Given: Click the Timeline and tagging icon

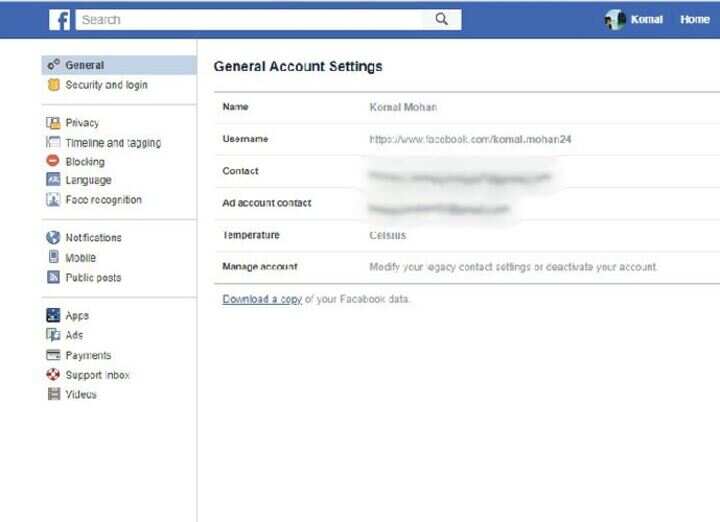Looking at the screenshot, I should click(53, 142).
